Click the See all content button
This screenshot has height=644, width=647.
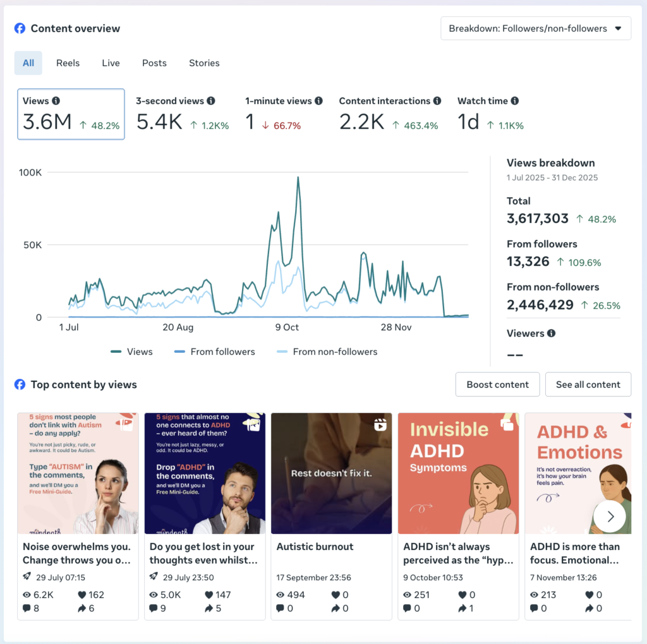(588, 384)
